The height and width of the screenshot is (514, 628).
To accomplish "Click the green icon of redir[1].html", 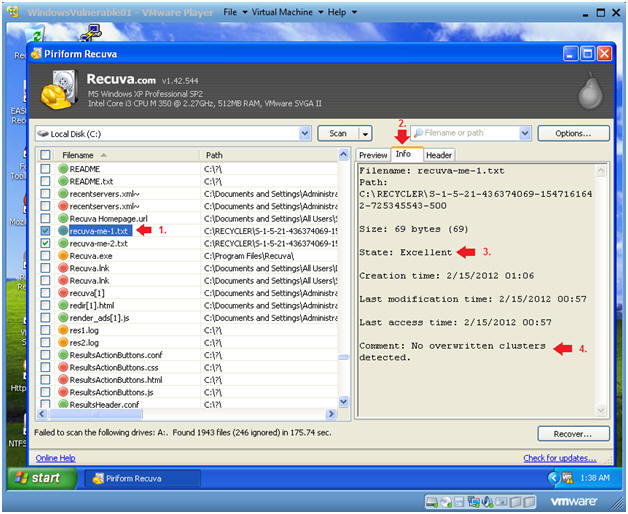I will pos(63,305).
